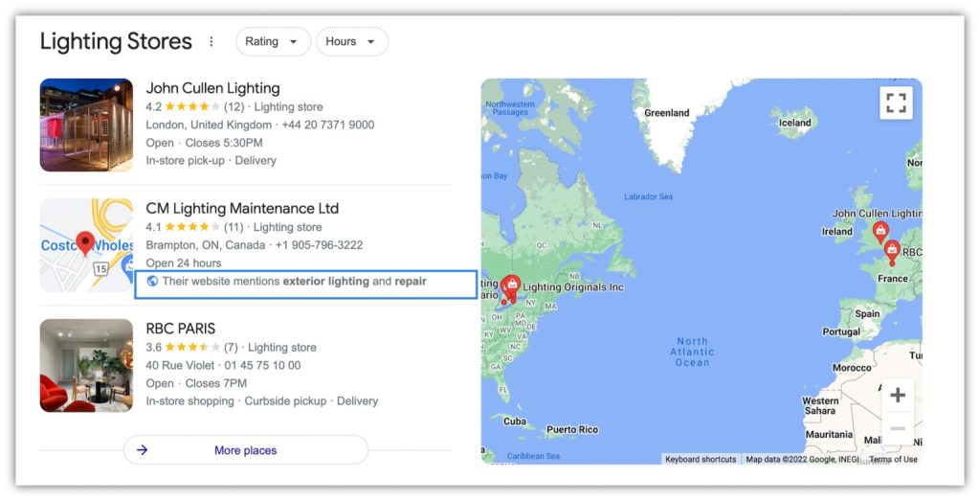The image size is (980, 501).
Task: Click the Morocco map label
Action: coord(852,369)
